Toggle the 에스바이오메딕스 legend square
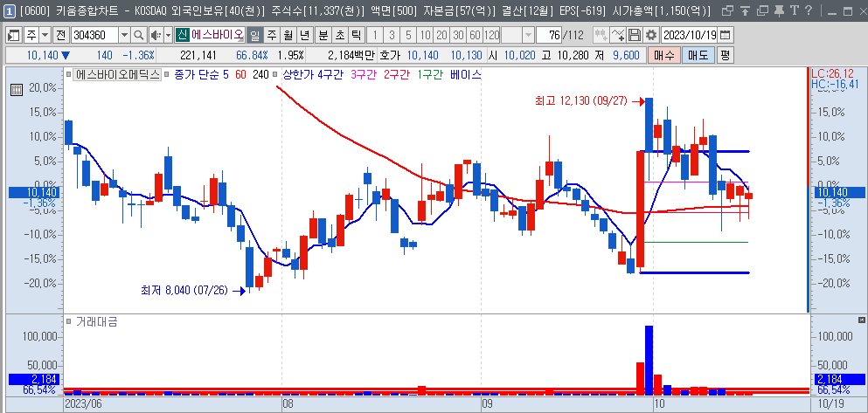The width and height of the screenshot is (868, 413). point(68,74)
